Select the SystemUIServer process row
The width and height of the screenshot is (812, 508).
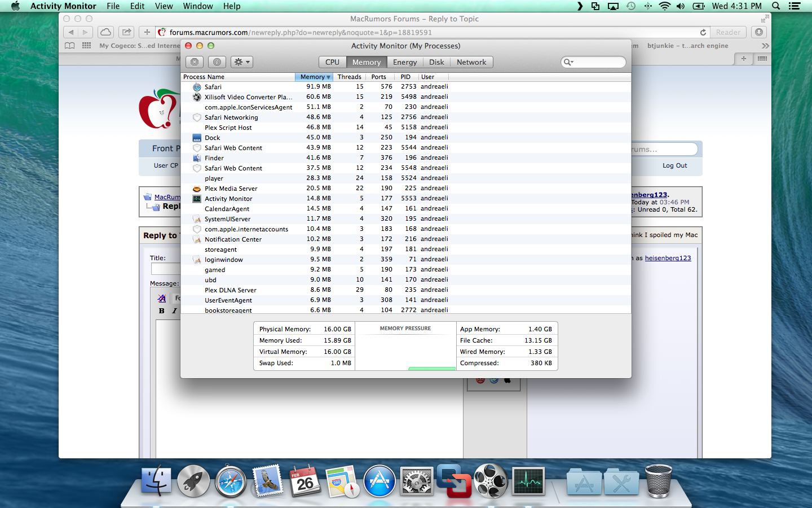click(406, 219)
